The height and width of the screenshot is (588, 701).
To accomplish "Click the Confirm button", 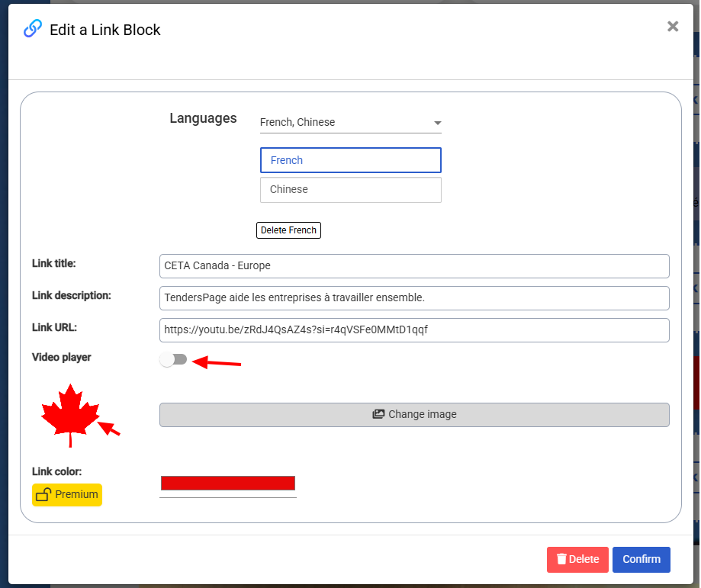I will click(641, 560).
